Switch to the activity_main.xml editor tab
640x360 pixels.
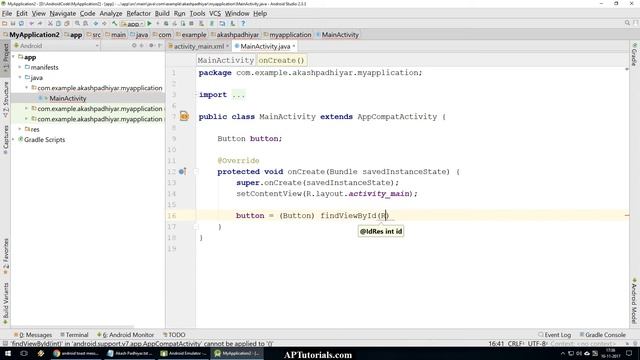point(198,46)
